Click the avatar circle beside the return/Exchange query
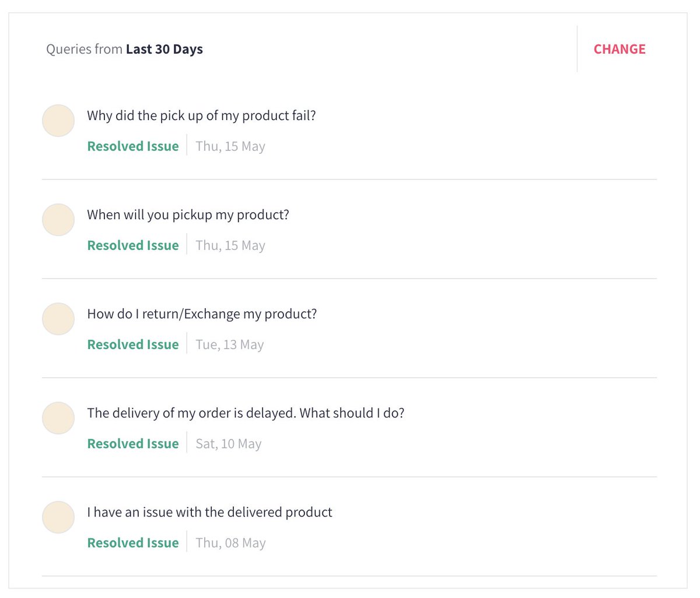The image size is (700, 598). (58, 319)
